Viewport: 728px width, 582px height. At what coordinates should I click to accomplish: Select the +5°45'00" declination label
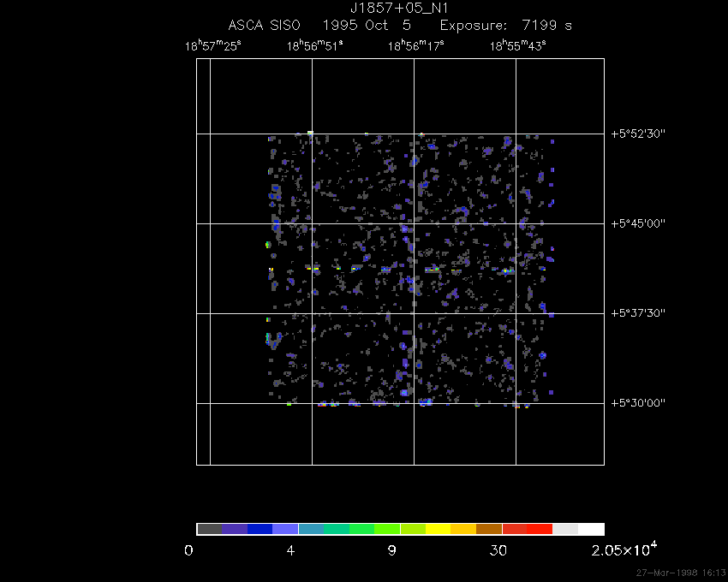click(638, 223)
